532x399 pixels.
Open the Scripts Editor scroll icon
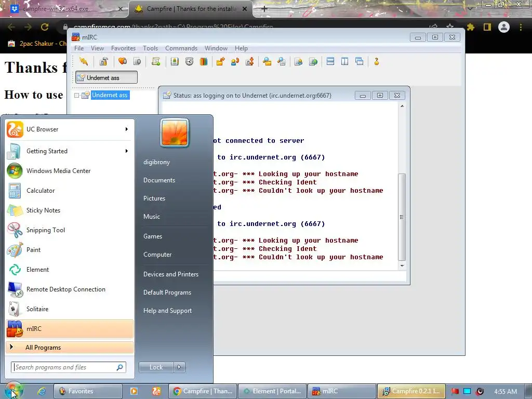tap(156, 61)
